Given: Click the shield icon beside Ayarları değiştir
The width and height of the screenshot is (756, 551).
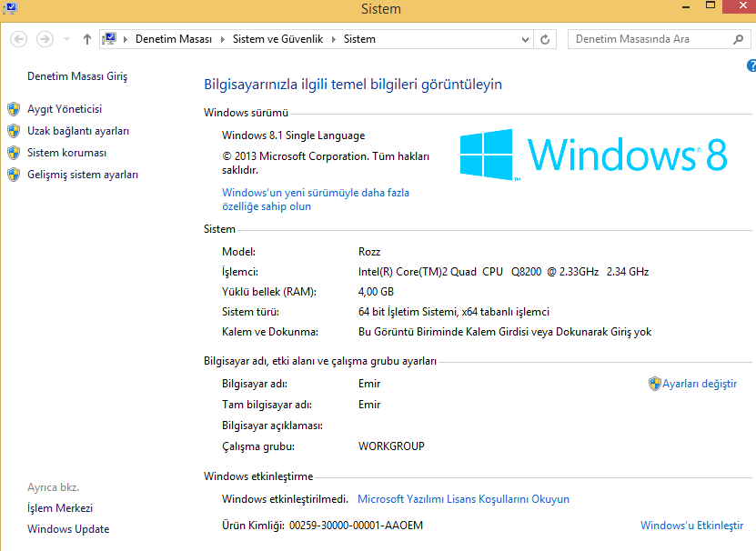Looking at the screenshot, I should click(654, 384).
